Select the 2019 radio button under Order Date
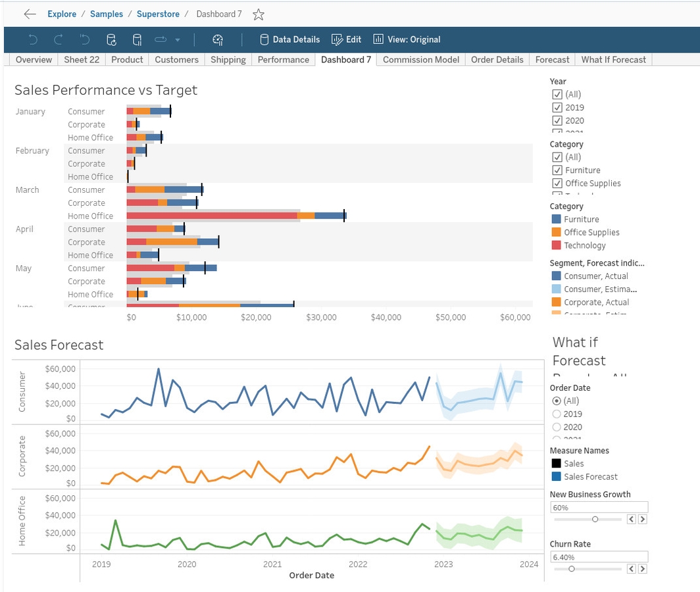This screenshot has height=592, width=700. pos(557,414)
